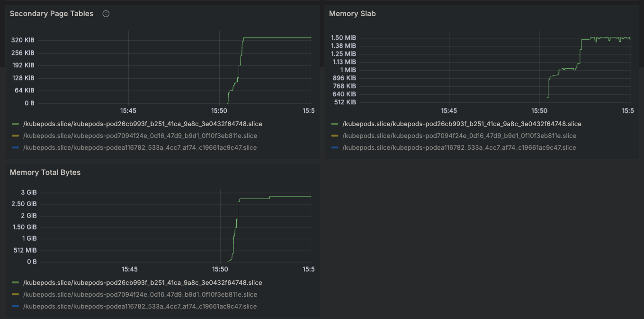The width and height of the screenshot is (644, 319).
Task: Toggle podea116782 series label in Secondary Page Tables
Action: [x=140, y=148]
